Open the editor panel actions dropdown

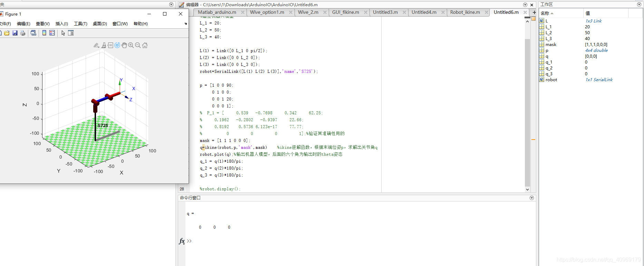[525, 5]
